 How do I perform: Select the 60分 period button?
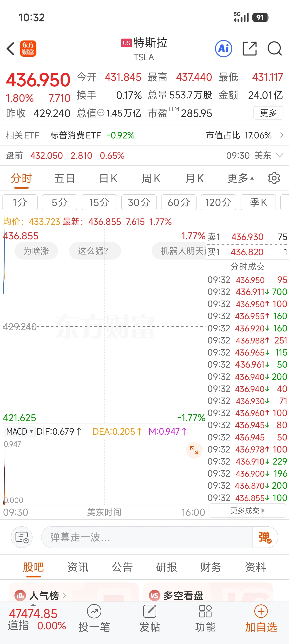[179, 202]
